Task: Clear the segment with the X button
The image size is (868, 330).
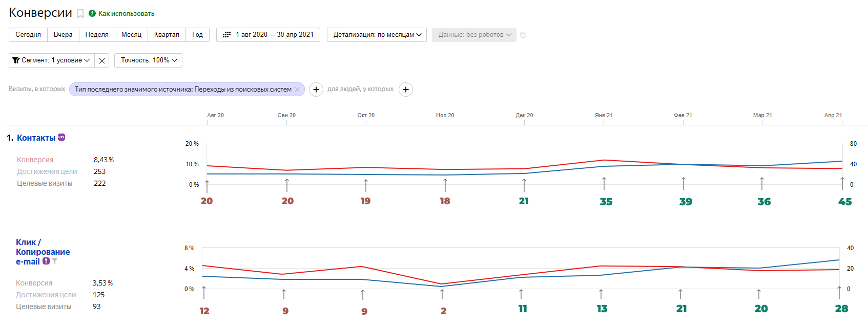Action: (x=102, y=60)
